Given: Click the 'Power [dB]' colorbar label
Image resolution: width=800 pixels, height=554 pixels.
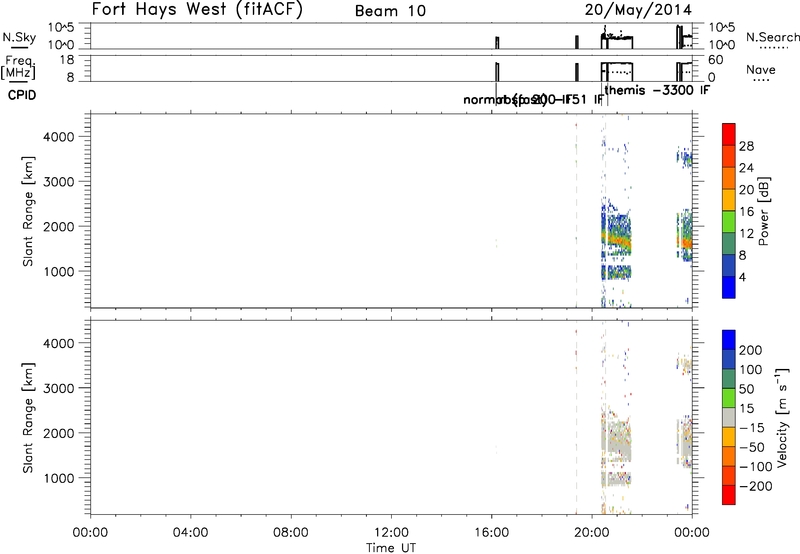Looking at the screenshot, I should [764, 211].
